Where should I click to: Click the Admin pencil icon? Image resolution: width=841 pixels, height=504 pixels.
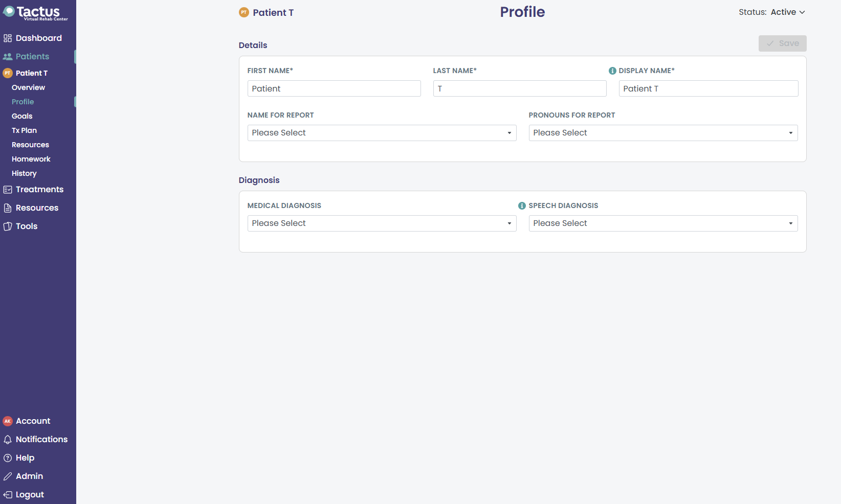8,476
